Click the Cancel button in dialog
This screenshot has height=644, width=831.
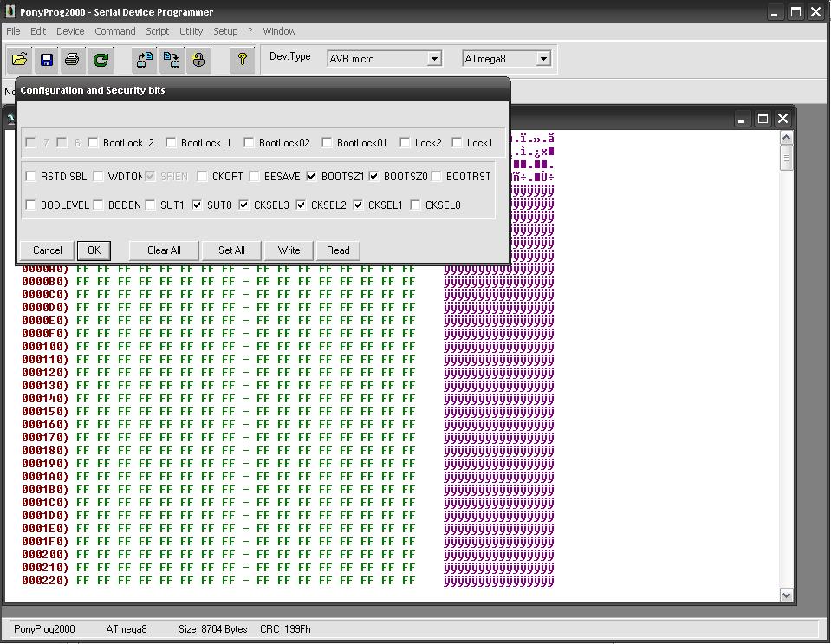click(x=48, y=250)
